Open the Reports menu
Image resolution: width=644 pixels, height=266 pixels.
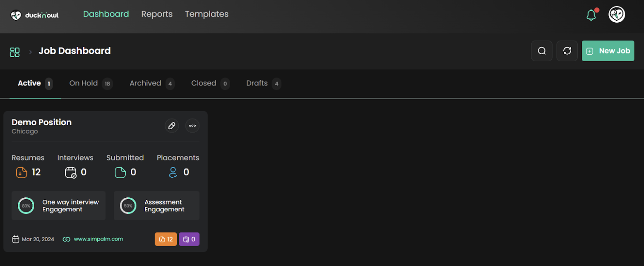pos(157,14)
